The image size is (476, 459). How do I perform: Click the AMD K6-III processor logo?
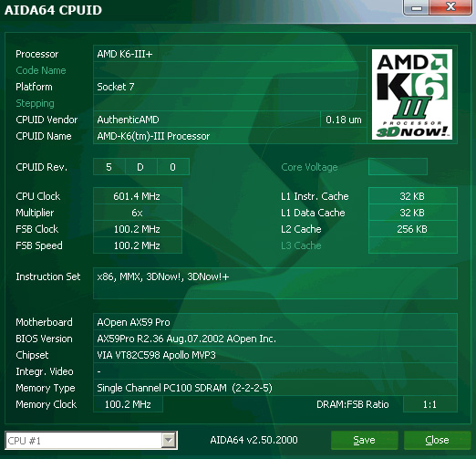click(x=412, y=95)
